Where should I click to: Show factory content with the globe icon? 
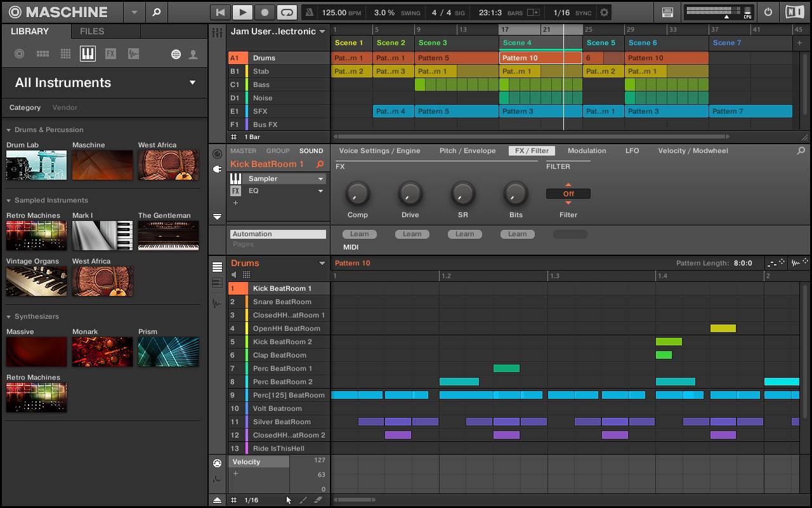(x=176, y=55)
